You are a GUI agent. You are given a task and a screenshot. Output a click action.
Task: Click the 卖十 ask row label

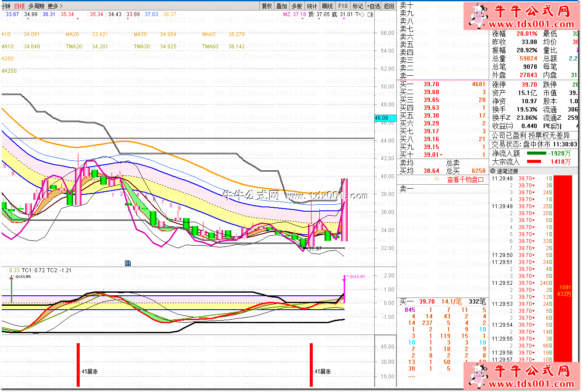(407, 5)
